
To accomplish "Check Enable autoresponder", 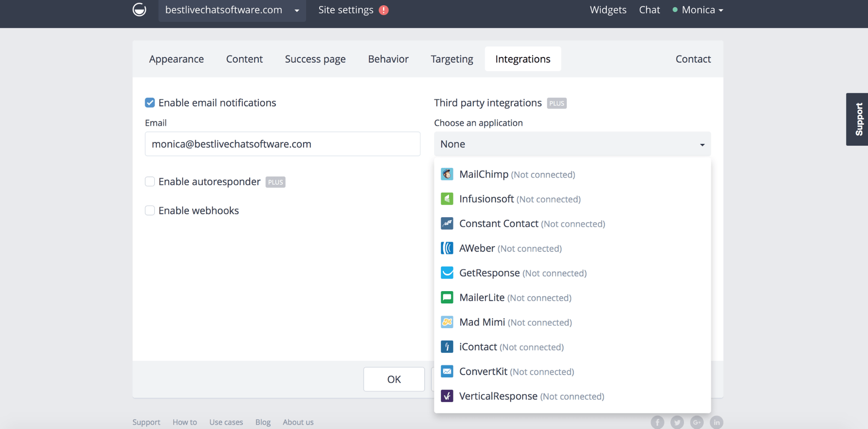I will coord(150,182).
